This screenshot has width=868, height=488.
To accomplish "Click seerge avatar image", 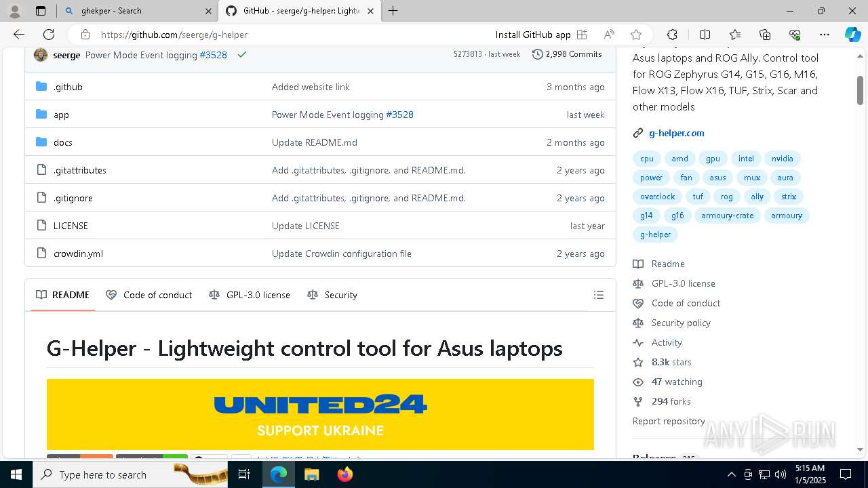I will point(41,55).
